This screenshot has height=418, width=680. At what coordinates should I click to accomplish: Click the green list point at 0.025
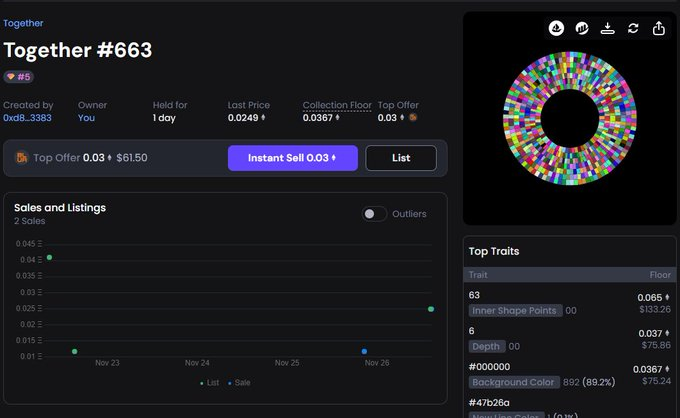[431, 309]
